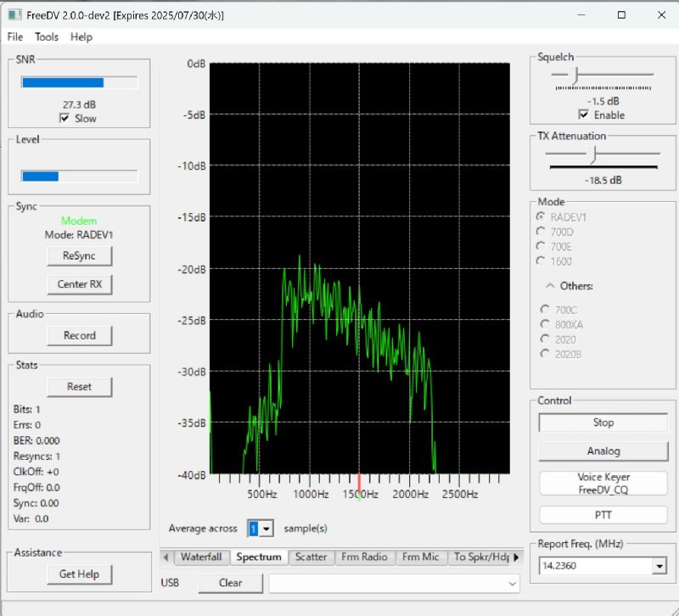Stop the modem with Stop button

603,423
